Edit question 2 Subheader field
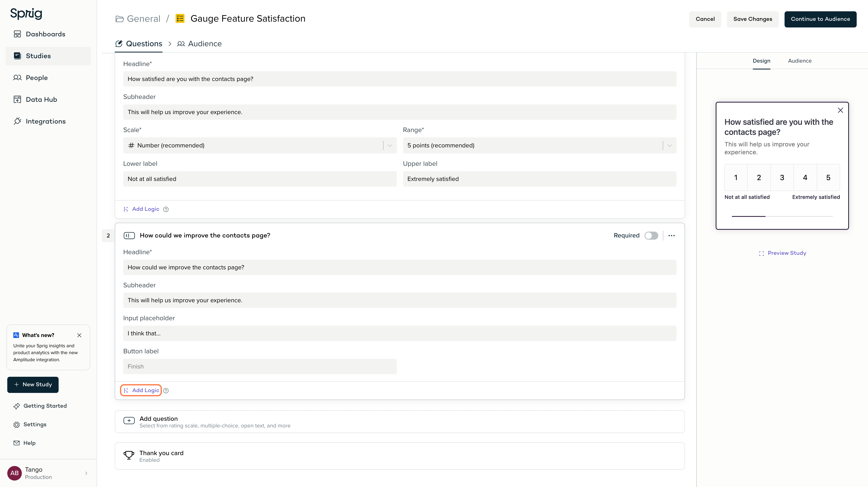 point(400,300)
